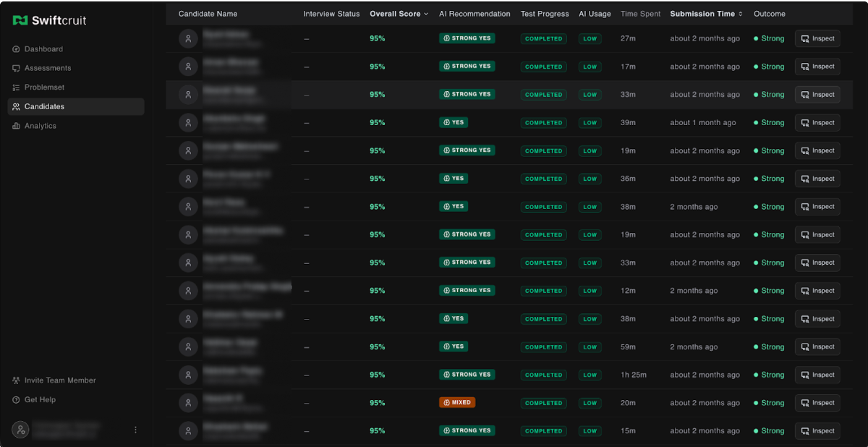Click the Inspect button for the 59m candidate

tap(817, 347)
